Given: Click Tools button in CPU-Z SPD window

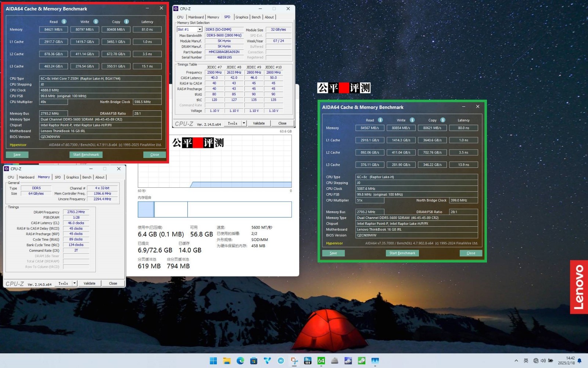Looking at the screenshot, I should pos(233,123).
